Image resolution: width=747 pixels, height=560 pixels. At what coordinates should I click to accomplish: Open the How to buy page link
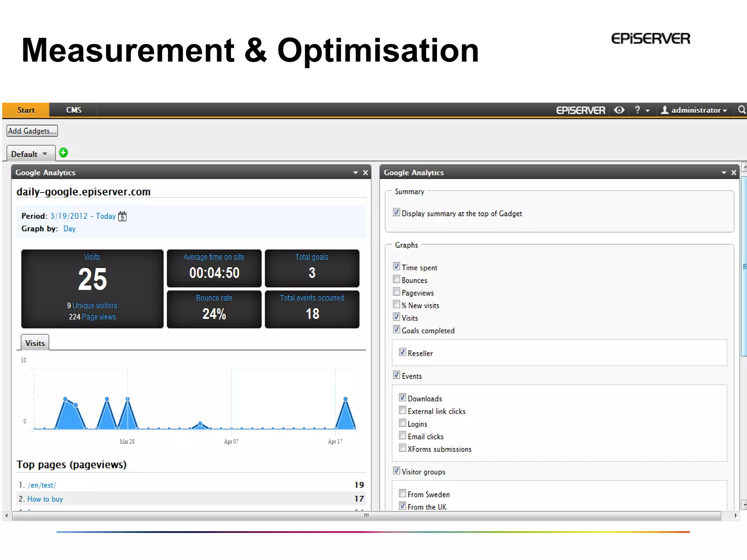[45, 499]
